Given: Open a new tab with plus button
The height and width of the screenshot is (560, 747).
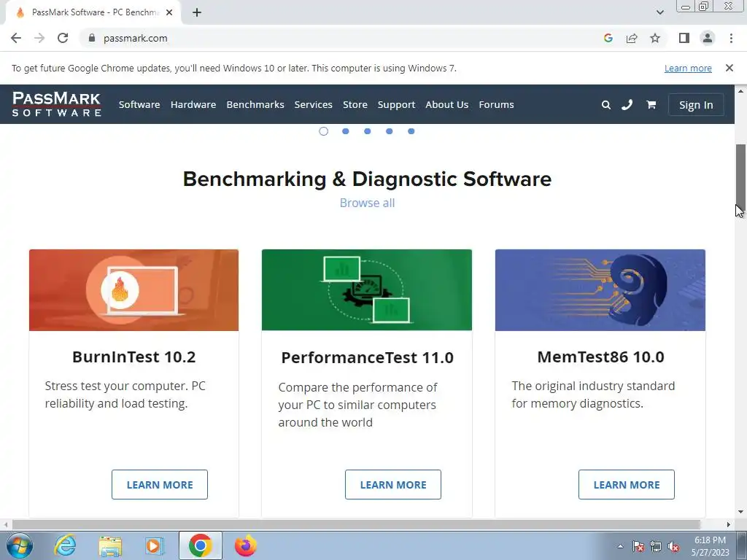Looking at the screenshot, I should pyautogui.click(x=197, y=13).
